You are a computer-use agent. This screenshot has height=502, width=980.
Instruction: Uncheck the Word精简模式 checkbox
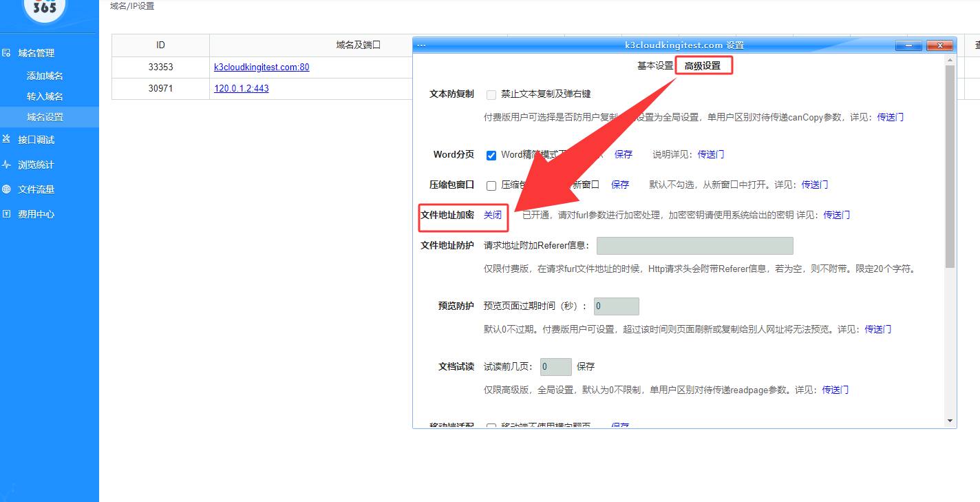[x=491, y=155]
